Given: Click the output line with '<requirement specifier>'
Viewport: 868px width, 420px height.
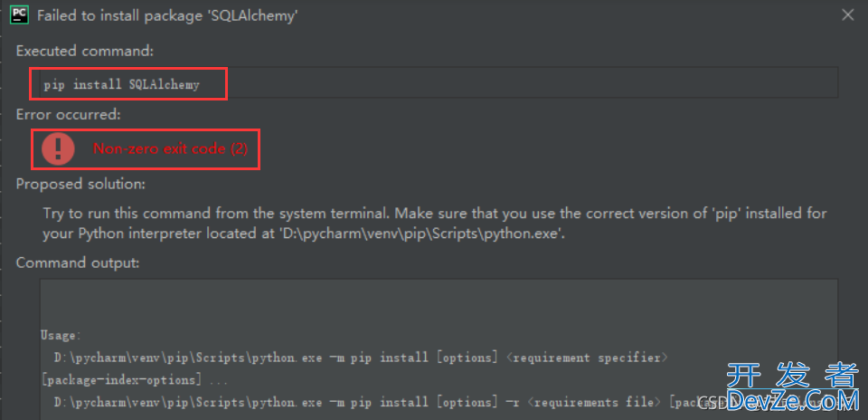Looking at the screenshot, I should (x=361, y=358).
